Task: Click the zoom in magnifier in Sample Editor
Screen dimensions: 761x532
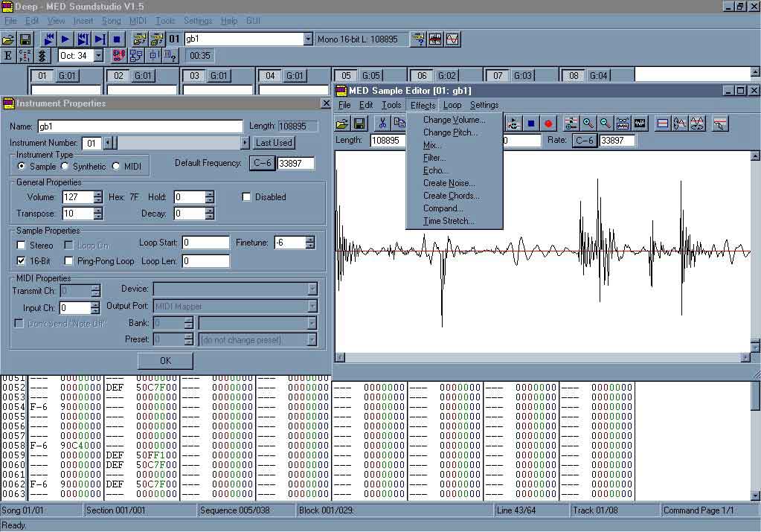Action: click(588, 124)
